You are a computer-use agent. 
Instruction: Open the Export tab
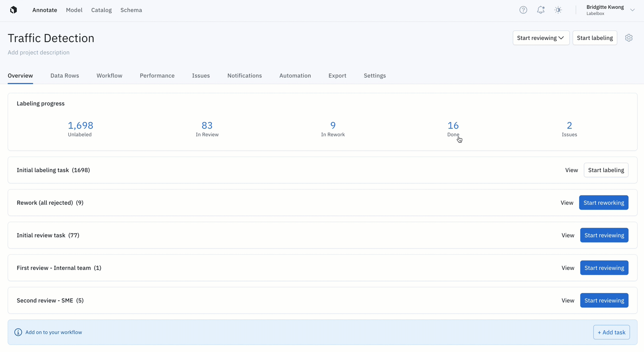coord(337,75)
